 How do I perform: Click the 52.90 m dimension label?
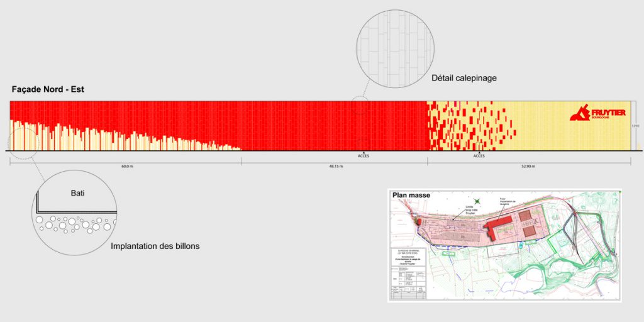tap(529, 167)
